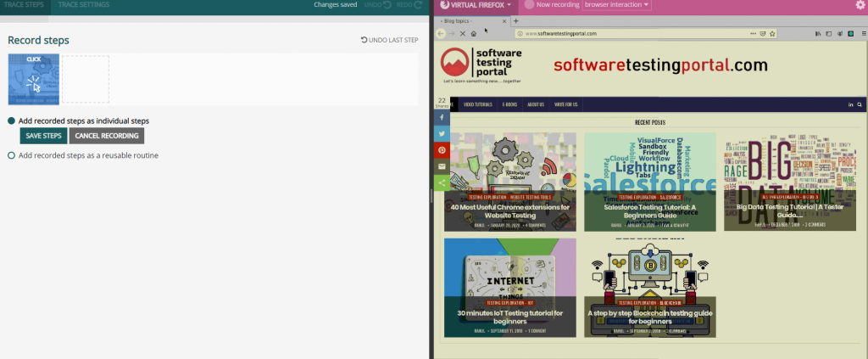The image size is (868, 359).
Task: Open the recorder settings gear icon
Action: (860, 5)
